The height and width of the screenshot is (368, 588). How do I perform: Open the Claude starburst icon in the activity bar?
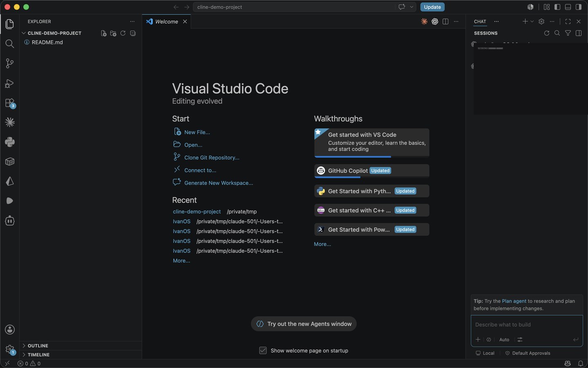click(x=9, y=122)
